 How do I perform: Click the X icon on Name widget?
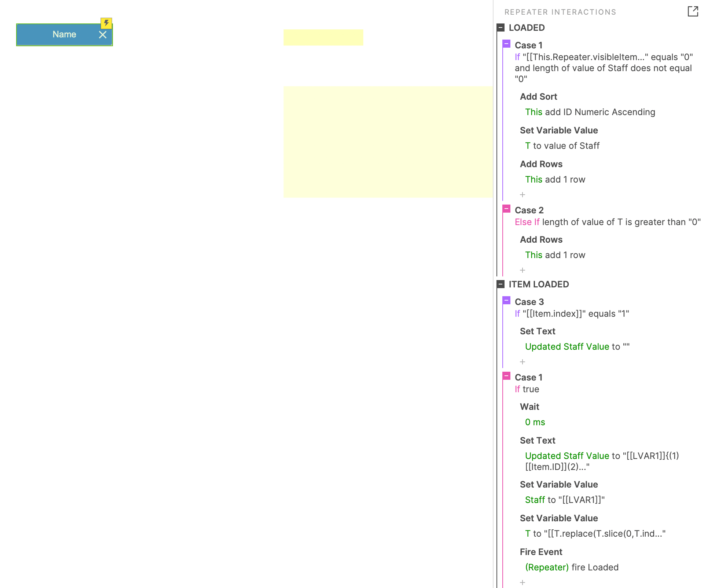(101, 33)
